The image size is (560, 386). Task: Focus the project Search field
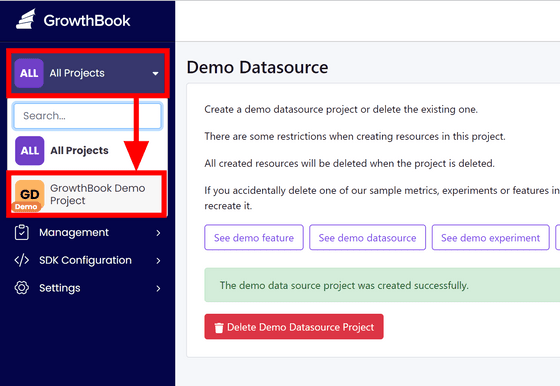88,116
